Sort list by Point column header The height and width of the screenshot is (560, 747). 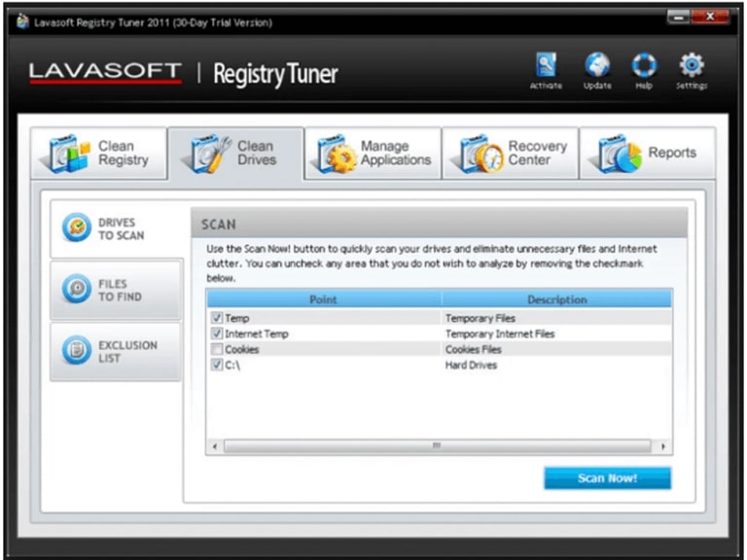coord(324,299)
